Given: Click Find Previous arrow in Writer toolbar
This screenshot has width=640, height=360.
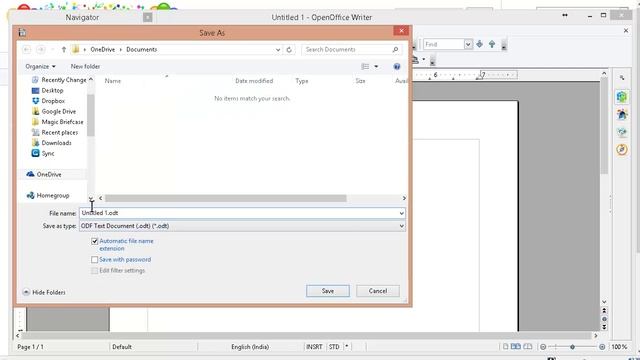Looking at the screenshot, I should point(492,44).
